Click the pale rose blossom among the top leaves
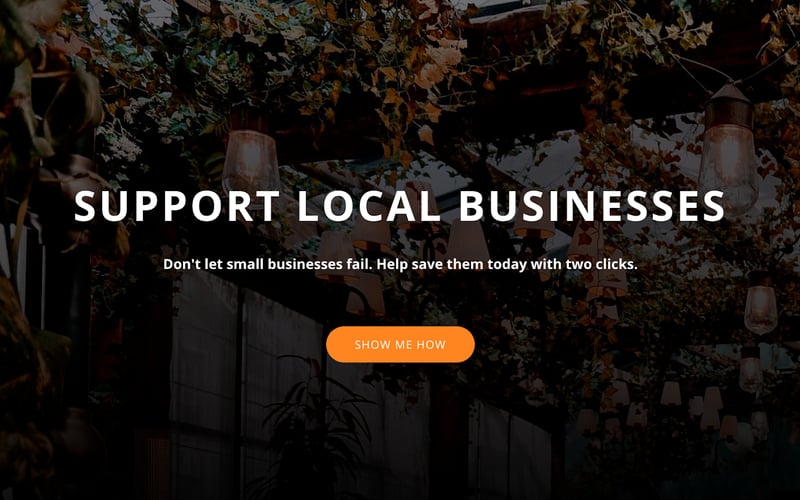Screen dimensions: 800x500 coord(438,65)
